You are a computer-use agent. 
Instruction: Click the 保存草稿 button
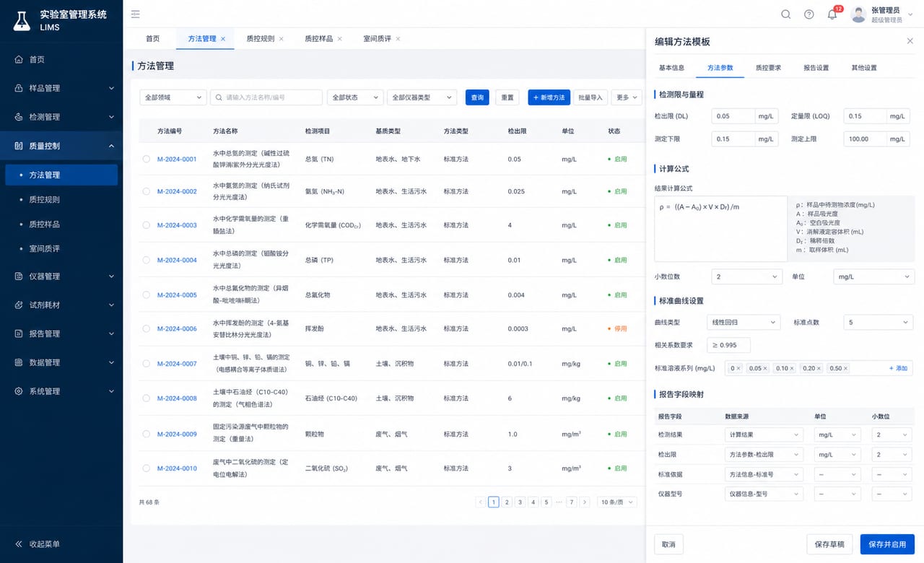point(830,544)
